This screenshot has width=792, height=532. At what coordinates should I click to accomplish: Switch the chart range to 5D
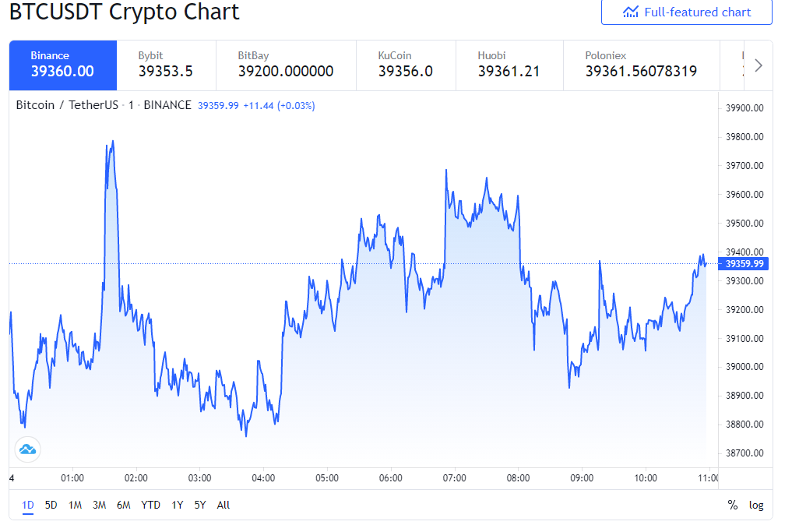pos(51,505)
